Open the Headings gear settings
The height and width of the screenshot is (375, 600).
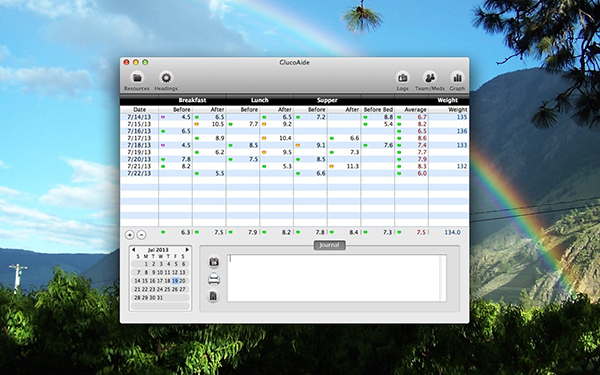point(166,78)
